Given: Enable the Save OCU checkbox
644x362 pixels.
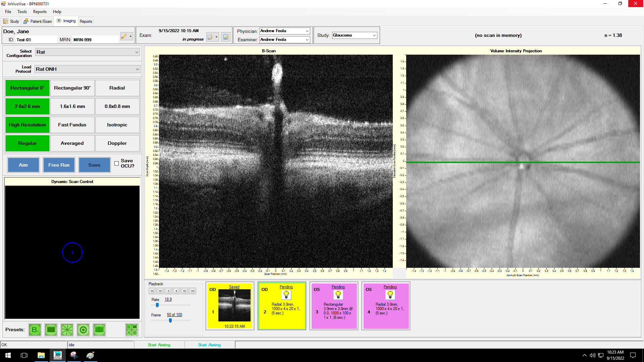Looking at the screenshot, I should pos(116,164).
